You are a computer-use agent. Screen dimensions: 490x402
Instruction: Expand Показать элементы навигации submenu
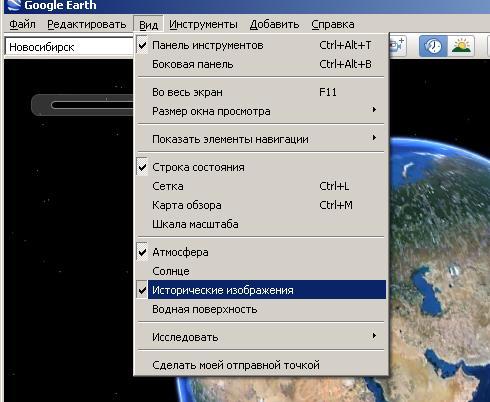(261, 139)
